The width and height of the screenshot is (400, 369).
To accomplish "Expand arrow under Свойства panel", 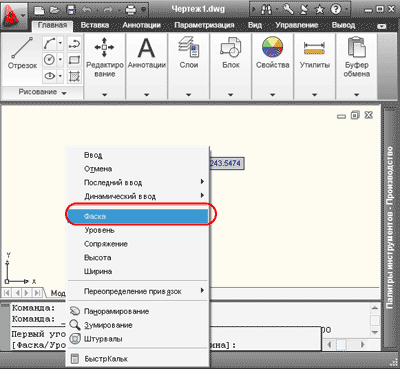I will [x=272, y=95].
